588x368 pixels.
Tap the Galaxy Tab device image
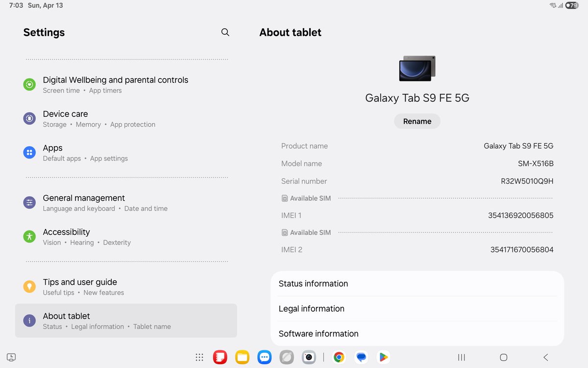417,68
